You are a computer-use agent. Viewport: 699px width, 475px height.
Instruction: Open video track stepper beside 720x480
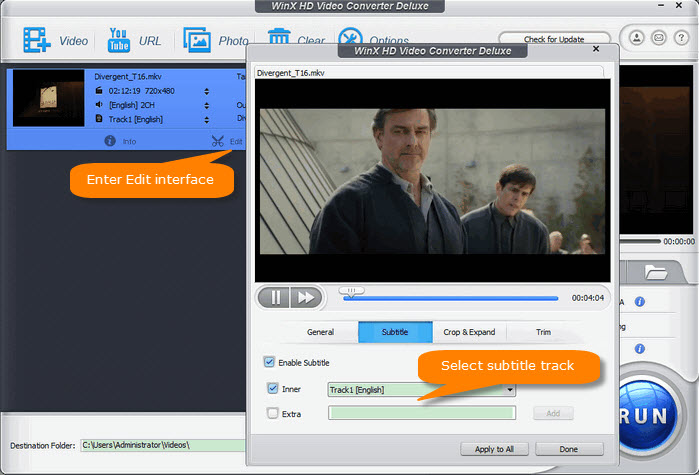(206, 91)
